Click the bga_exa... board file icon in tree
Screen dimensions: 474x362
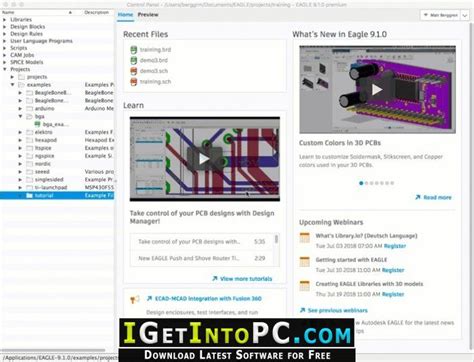coord(38,124)
